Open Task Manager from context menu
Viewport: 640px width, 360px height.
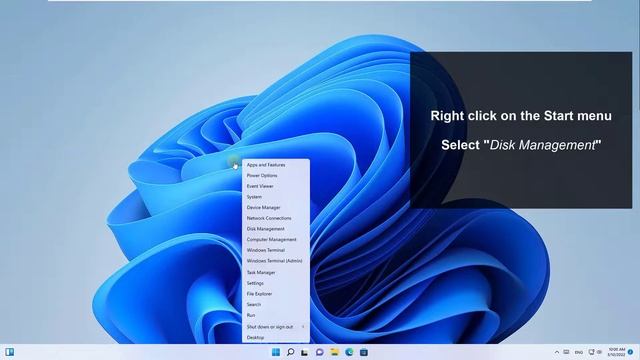coord(276,272)
